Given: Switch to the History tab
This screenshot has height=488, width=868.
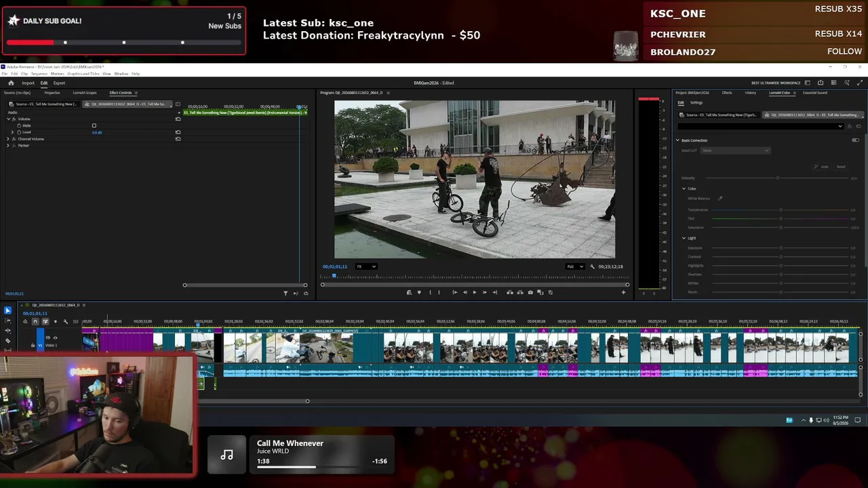Looking at the screenshot, I should tap(751, 93).
